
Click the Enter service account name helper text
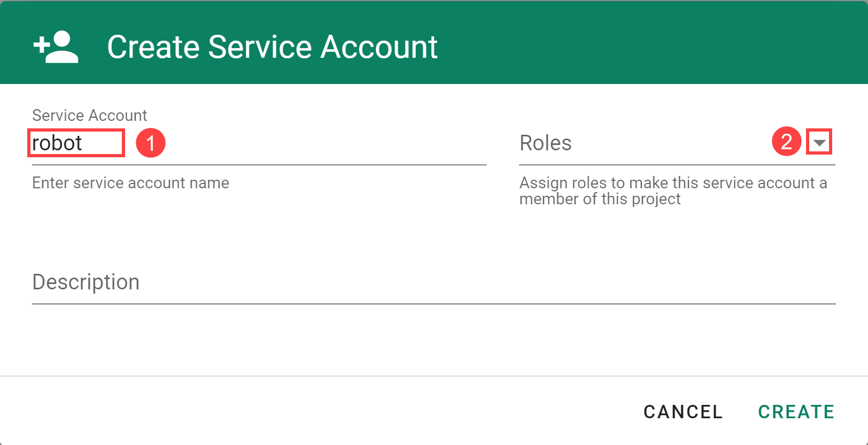click(x=130, y=182)
